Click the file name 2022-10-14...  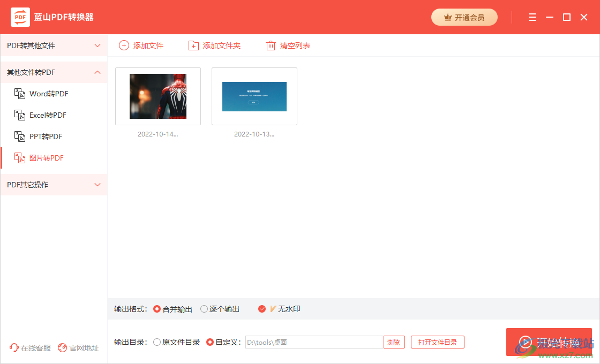click(158, 134)
